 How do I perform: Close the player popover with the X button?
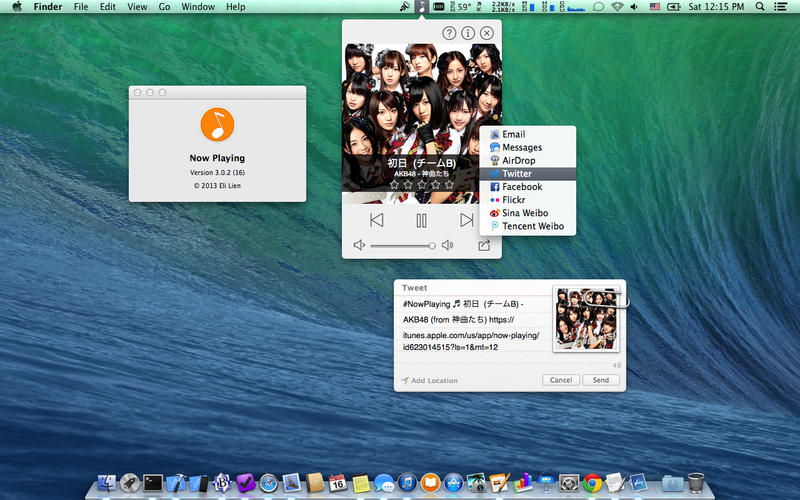coord(487,33)
